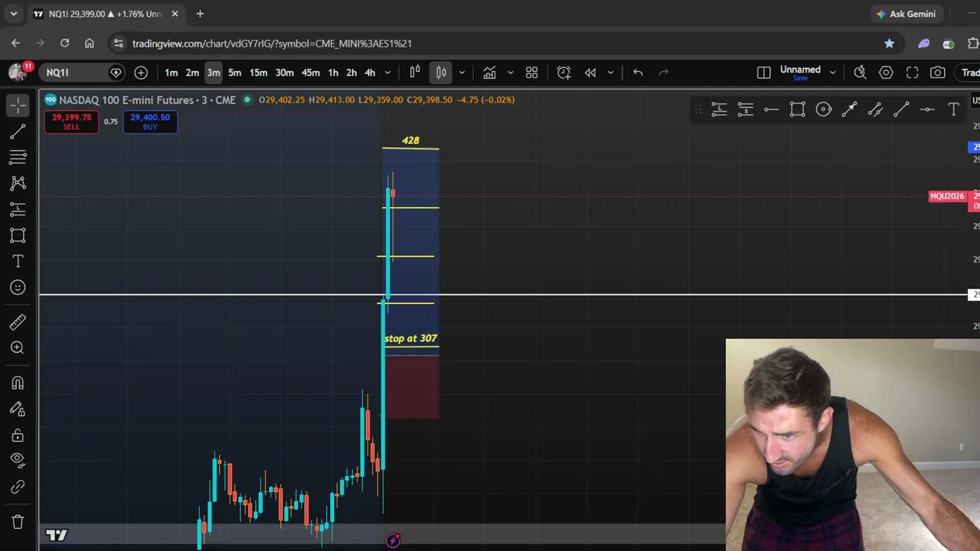Switch to the 2h timeframe
Image resolution: width=980 pixels, height=551 pixels.
click(351, 73)
